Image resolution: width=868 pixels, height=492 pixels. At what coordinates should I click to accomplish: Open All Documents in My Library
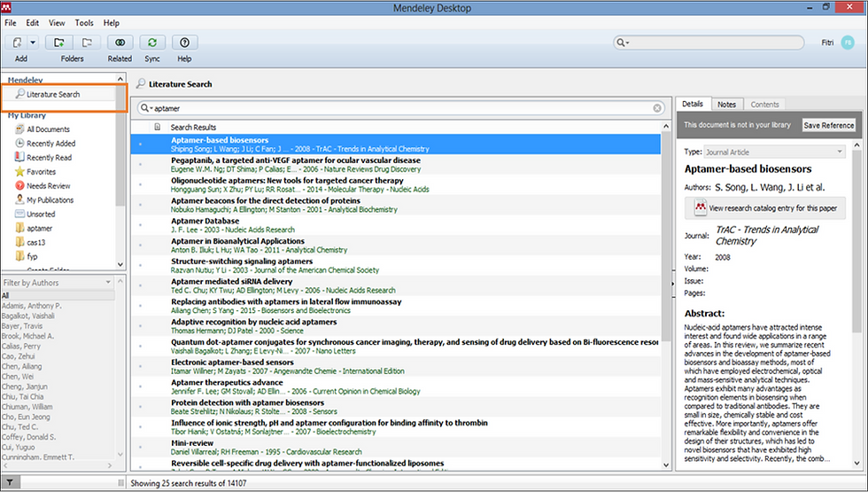(x=48, y=129)
